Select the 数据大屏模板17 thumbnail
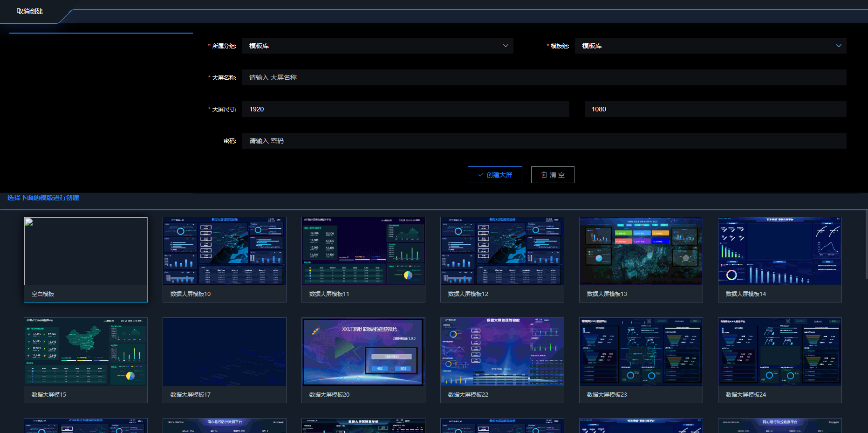This screenshot has height=433, width=868. pyautogui.click(x=225, y=352)
